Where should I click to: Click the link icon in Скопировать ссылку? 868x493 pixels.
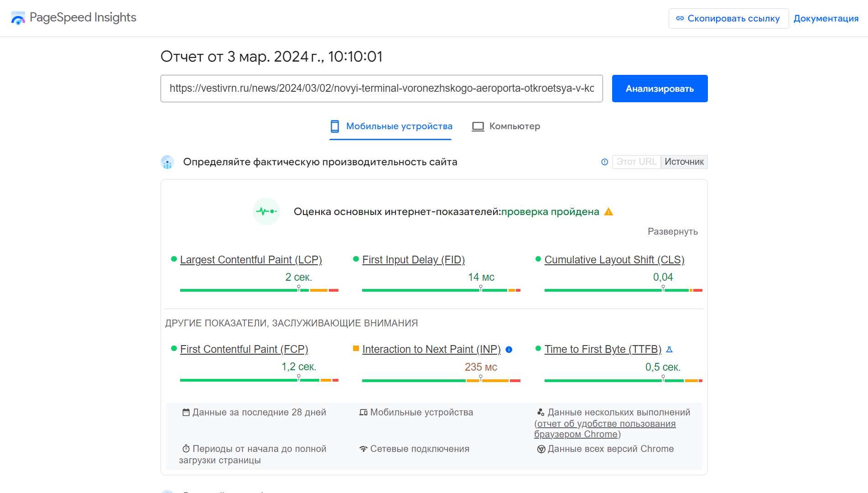[x=680, y=19]
